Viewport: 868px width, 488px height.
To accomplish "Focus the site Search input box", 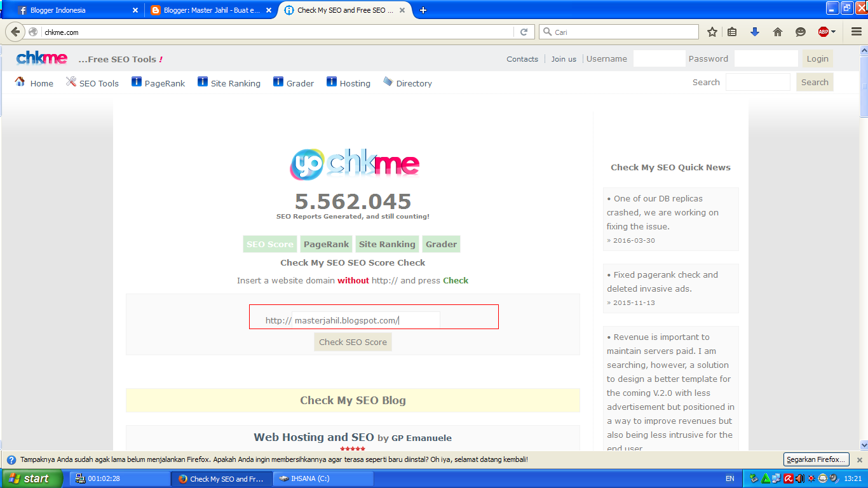I will (757, 82).
